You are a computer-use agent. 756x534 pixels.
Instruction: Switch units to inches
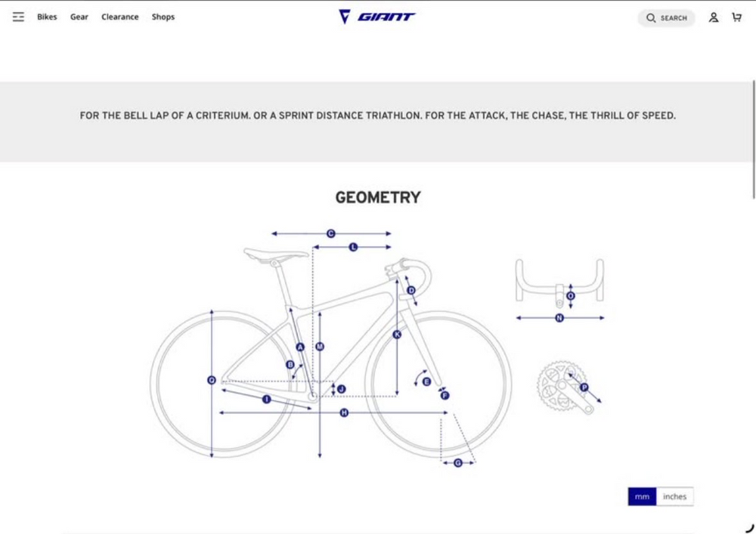click(x=674, y=496)
